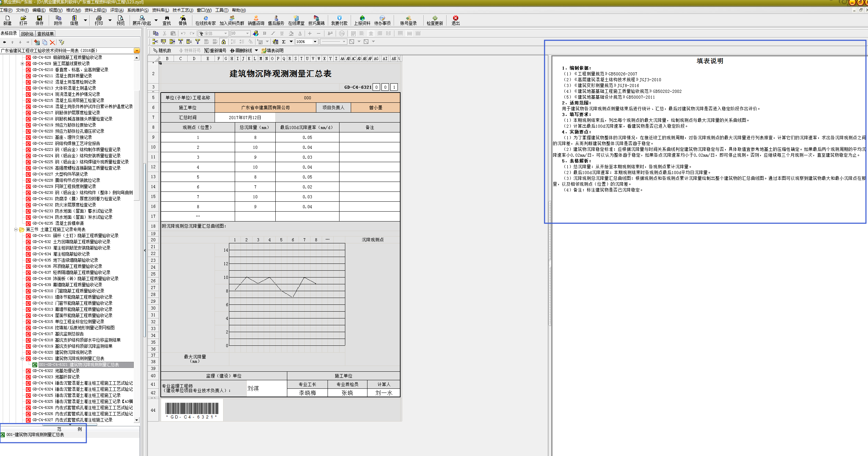
Task: Click the 汇总时间 cell 2017年07月12日
Action: click(245, 117)
